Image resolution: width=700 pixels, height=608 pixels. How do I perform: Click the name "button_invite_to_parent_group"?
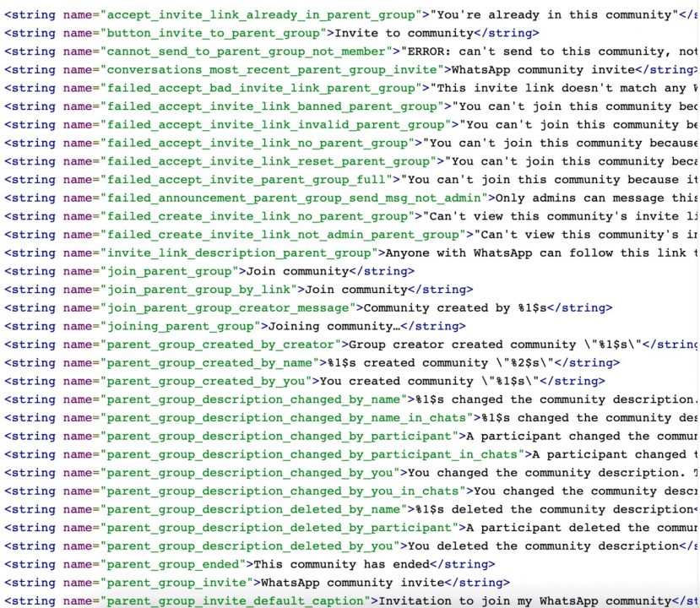[214, 34]
